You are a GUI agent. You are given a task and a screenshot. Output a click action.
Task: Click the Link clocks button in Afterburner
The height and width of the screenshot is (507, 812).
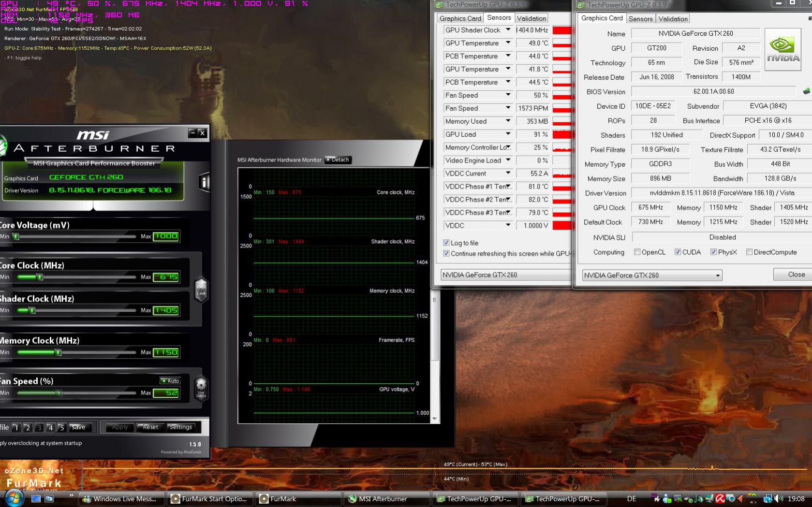(x=201, y=290)
